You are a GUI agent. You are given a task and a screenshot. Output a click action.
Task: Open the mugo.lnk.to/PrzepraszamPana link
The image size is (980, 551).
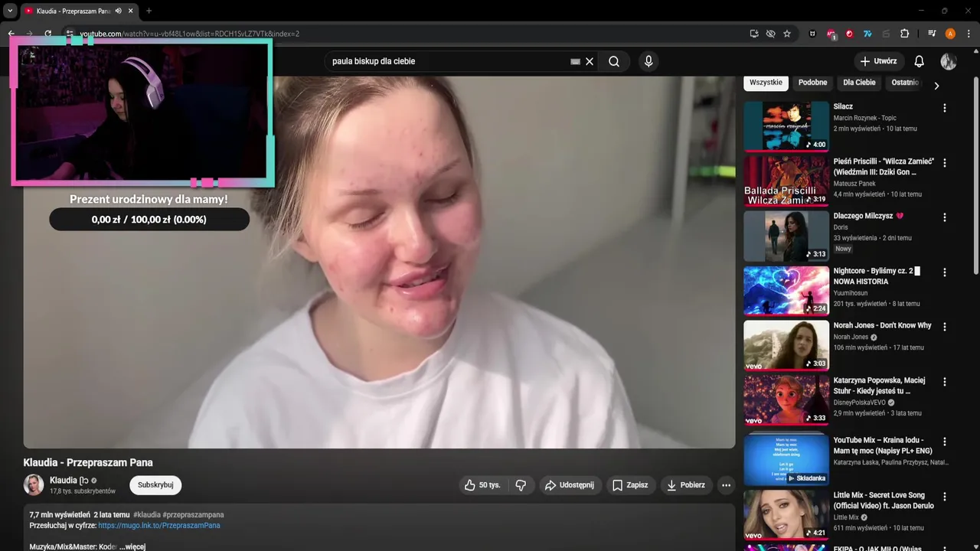pyautogui.click(x=159, y=526)
